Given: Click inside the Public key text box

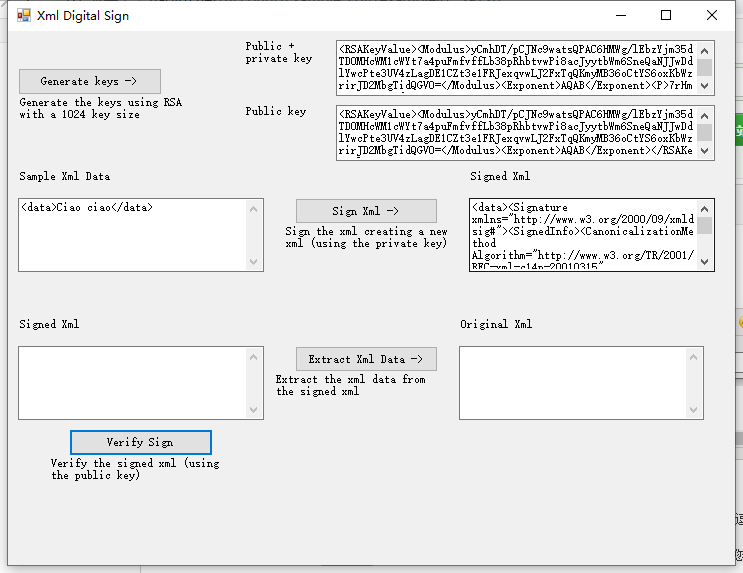Looking at the screenshot, I should 517,133.
